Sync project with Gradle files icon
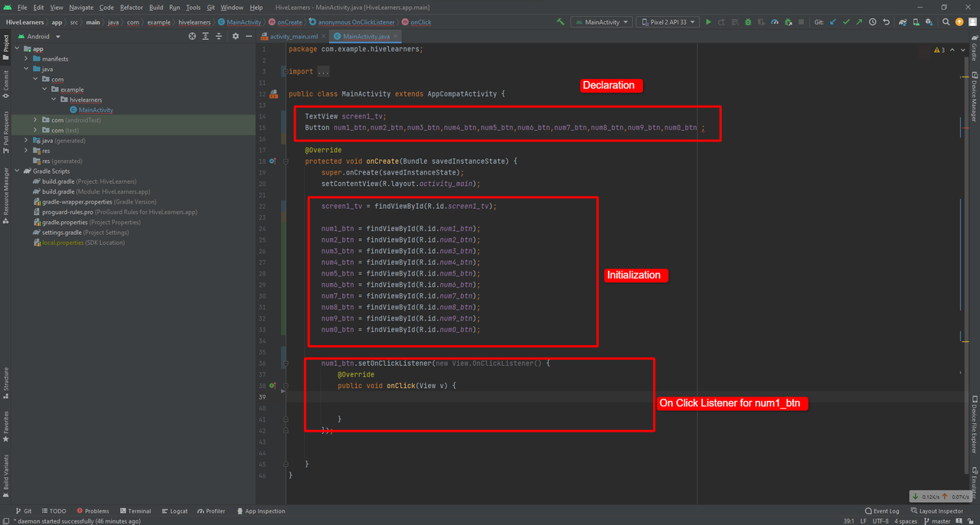The width and height of the screenshot is (980, 525). 903,22
